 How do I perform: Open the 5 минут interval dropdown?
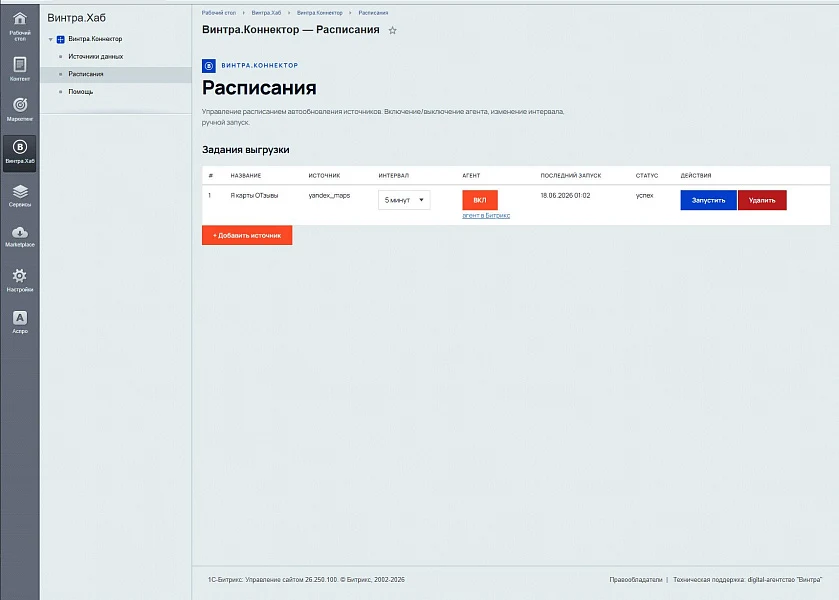click(404, 200)
